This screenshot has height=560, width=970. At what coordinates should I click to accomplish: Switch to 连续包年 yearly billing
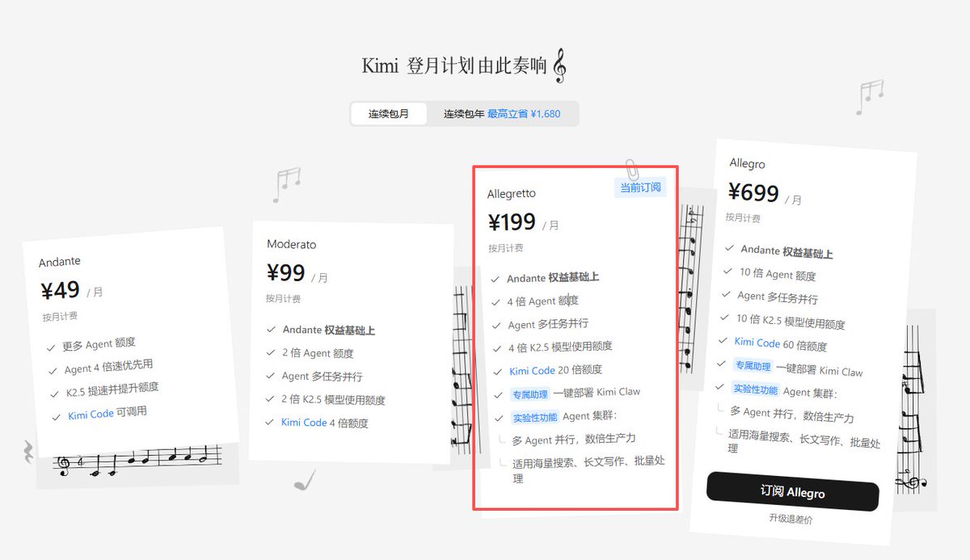[x=502, y=114]
